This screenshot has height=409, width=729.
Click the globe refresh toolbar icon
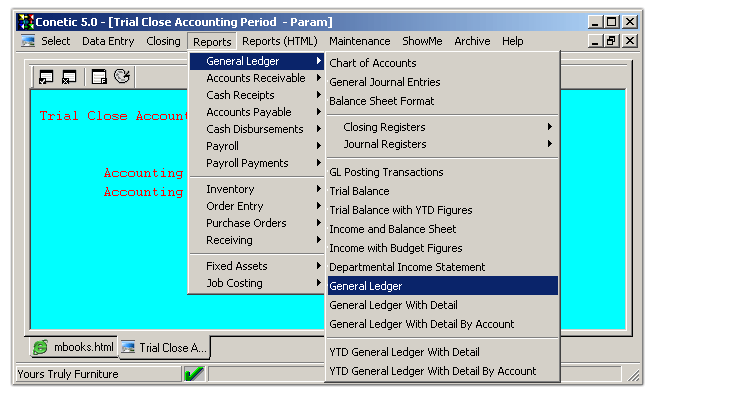pos(121,76)
